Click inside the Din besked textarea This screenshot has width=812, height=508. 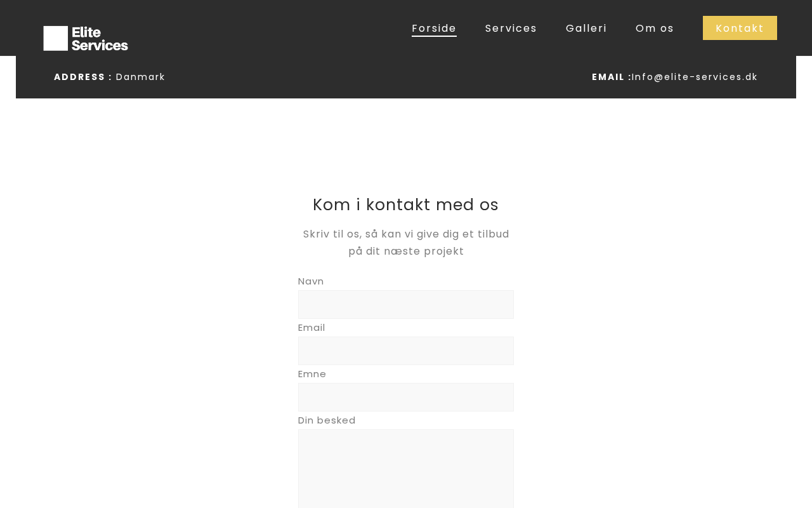[x=406, y=469]
